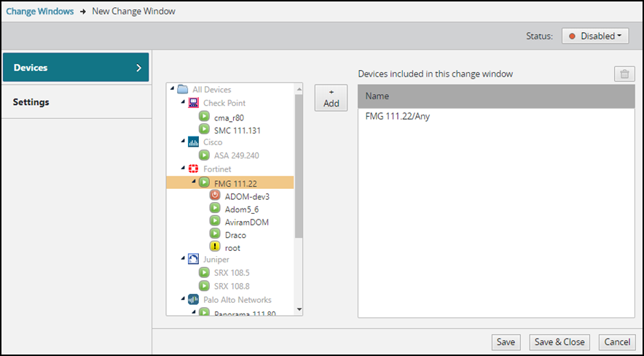Click the trash delete icon
The height and width of the screenshot is (356, 644).
(x=624, y=74)
